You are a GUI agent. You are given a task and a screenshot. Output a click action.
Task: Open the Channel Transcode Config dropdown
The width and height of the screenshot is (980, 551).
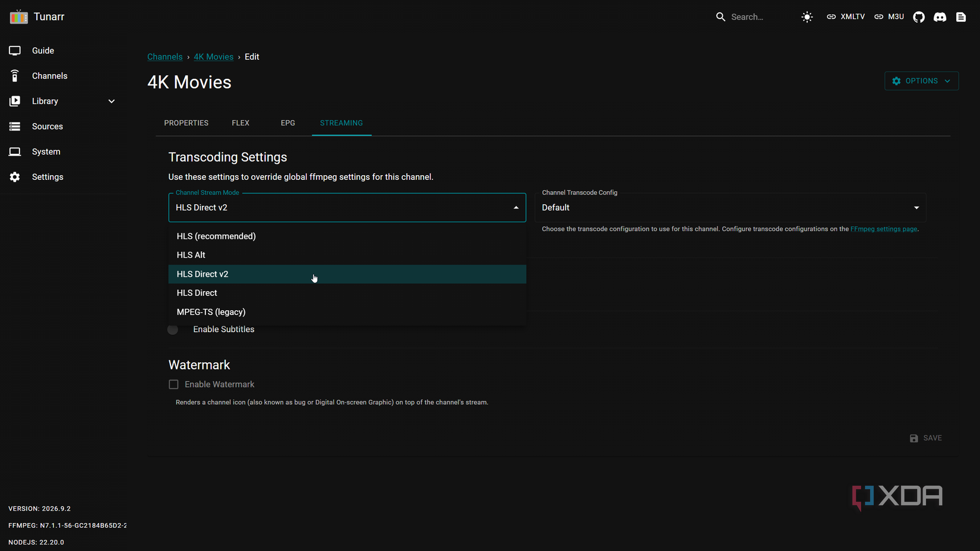coord(730,207)
